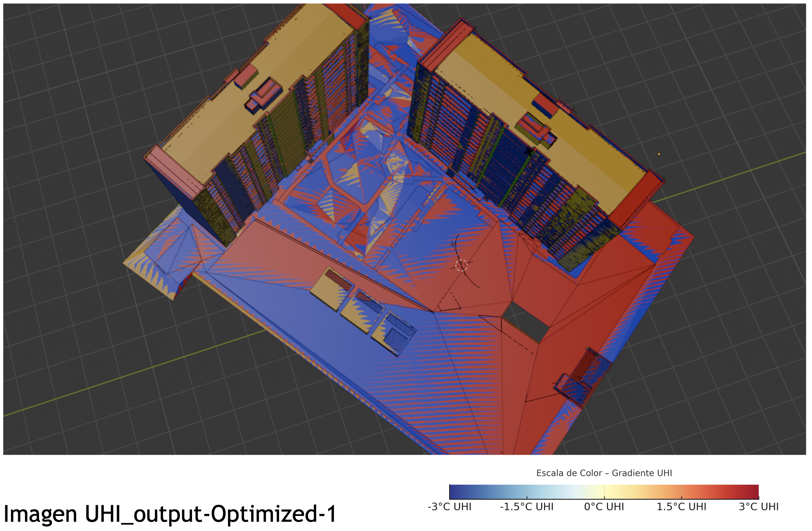This screenshot has width=812, height=531.
Task: Click the legend title "Escala de Color – Gradiente UHI"
Action: (x=604, y=473)
